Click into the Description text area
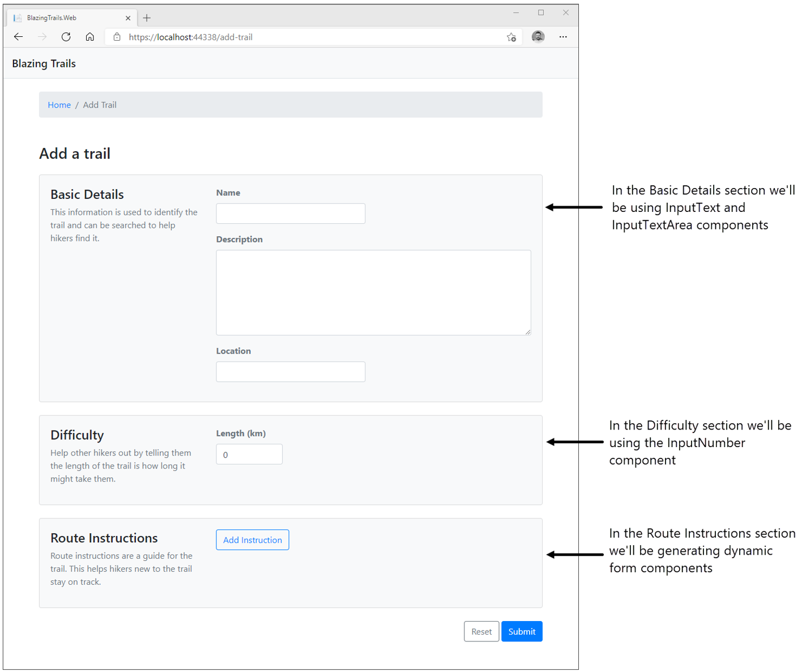The width and height of the screenshot is (802, 672). (373, 292)
